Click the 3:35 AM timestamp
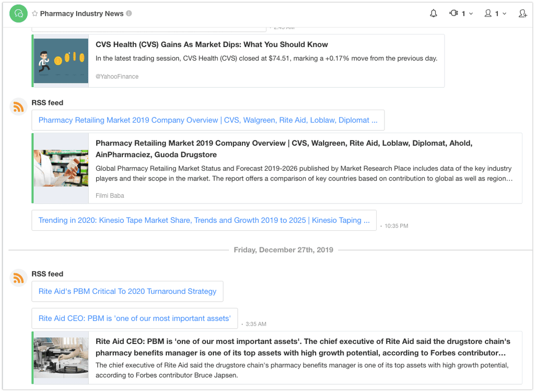Viewport: 535px width, 392px height. (256, 324)
